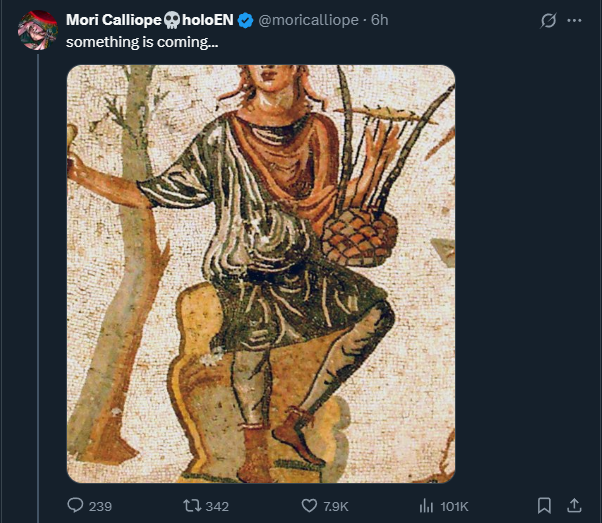
Task: Click the 239 replies count
Action: (x=100, y=506)
